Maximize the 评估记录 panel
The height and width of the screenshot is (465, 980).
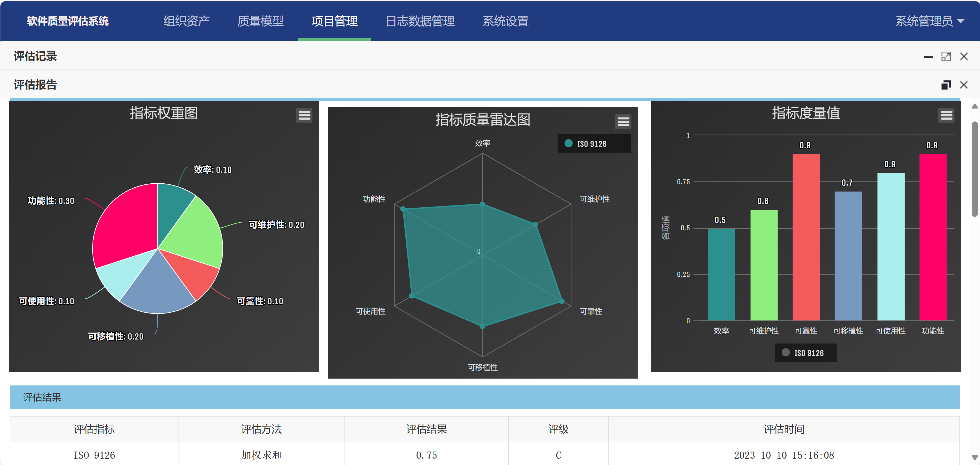[x=946, y=57]
